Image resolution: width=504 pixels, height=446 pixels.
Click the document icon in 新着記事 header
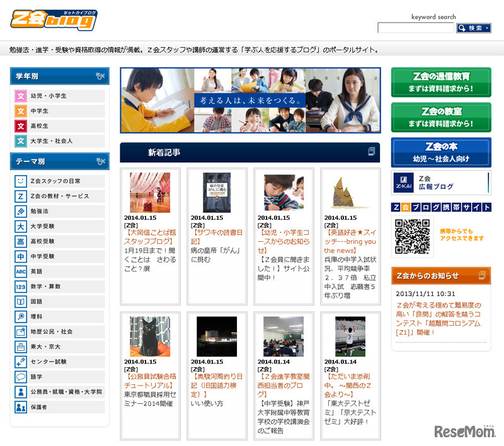372,151
